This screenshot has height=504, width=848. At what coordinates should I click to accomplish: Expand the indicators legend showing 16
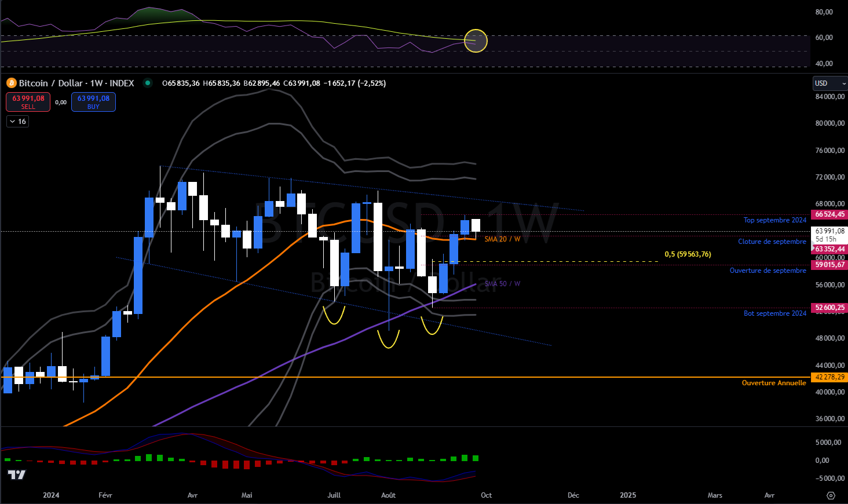17,122
